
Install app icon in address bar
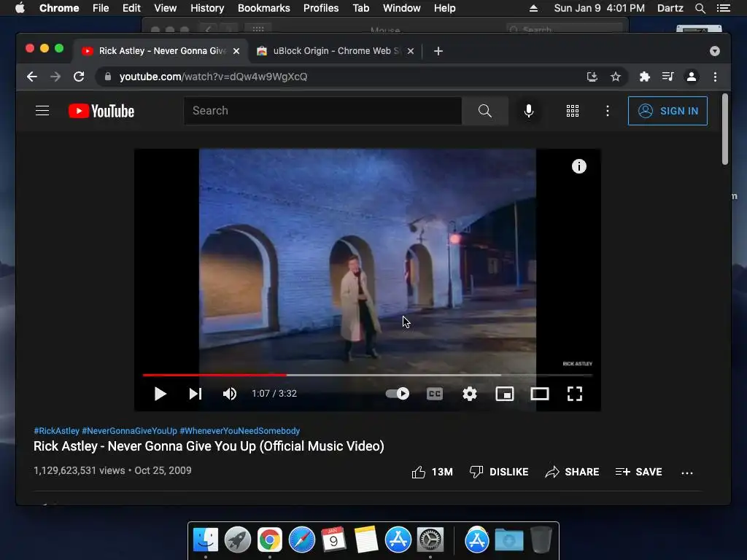[592, 77]
